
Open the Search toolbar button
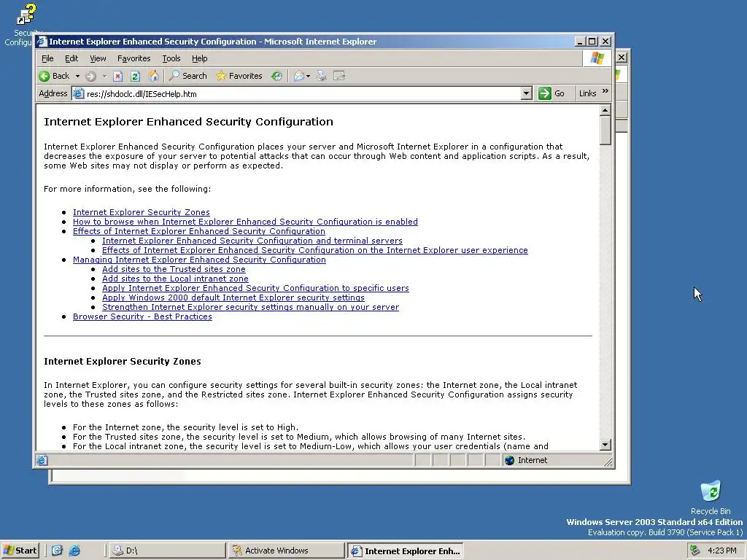188,76
